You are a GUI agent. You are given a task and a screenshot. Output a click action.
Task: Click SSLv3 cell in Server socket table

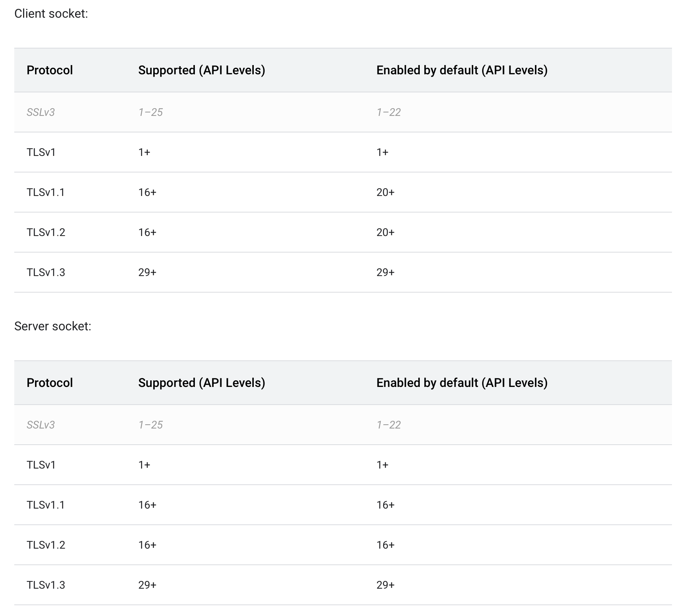click(40, 425)
